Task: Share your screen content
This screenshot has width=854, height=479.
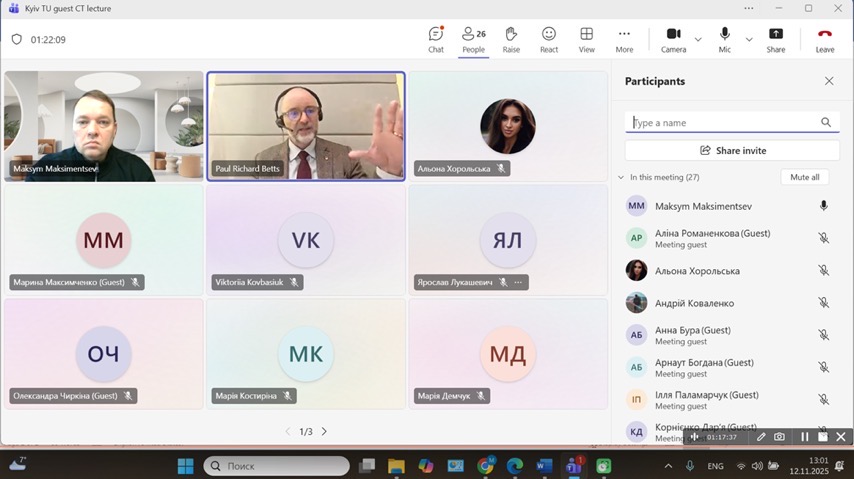Action: pos(776,39)
